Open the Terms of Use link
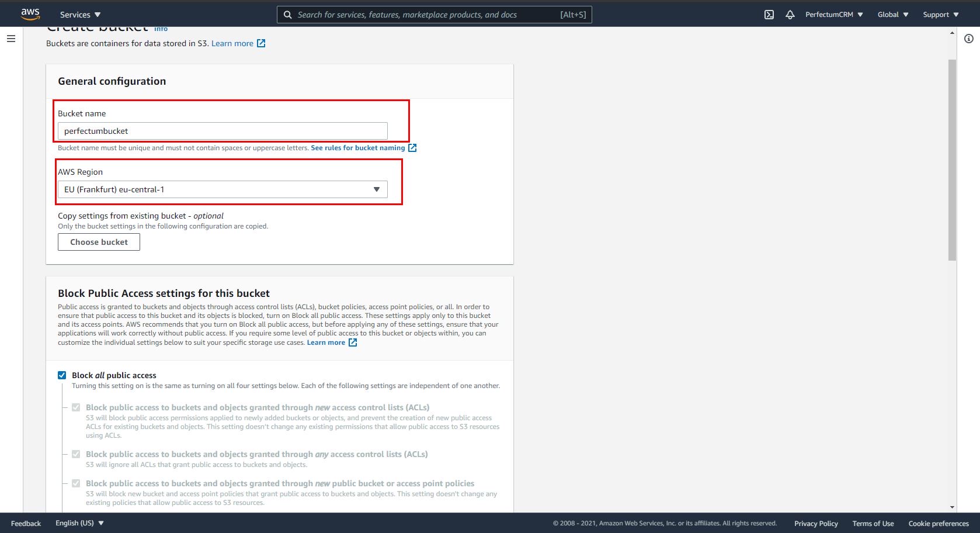The width and height of the screenshot is (980, 533). pos(873,524)
